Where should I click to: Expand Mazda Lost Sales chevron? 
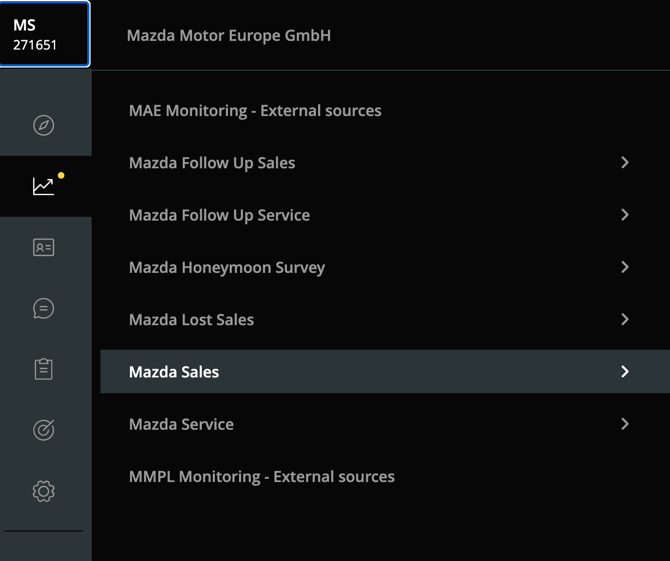625,319
